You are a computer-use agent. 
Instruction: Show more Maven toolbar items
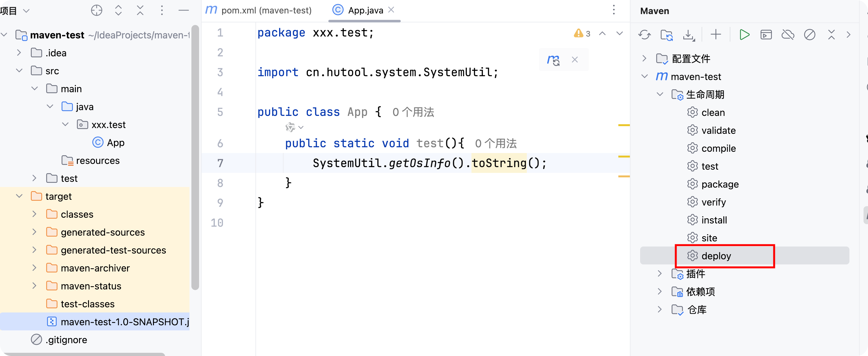pyautogui.click(x=848, y=35)
